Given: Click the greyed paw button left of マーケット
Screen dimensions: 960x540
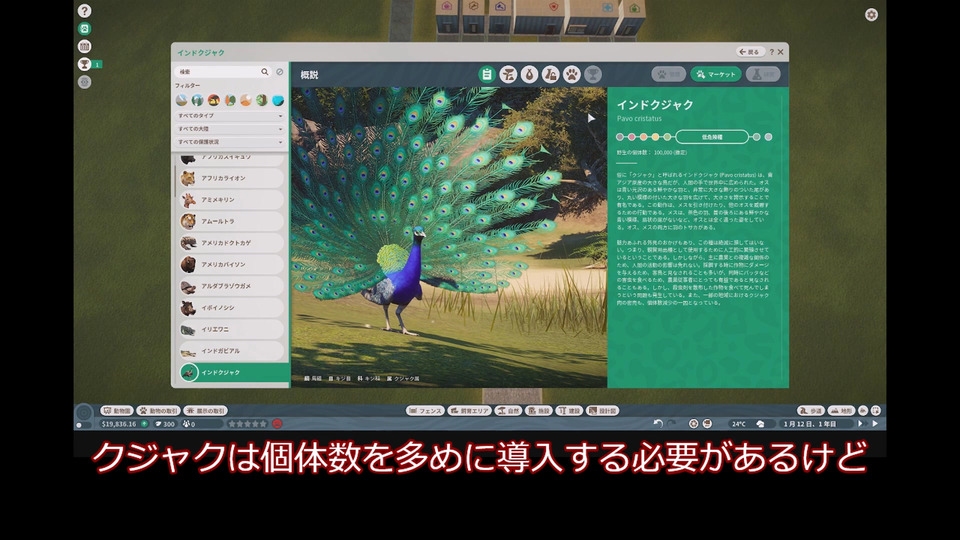Looking at the screenshot, I should (x=669, y=74).
